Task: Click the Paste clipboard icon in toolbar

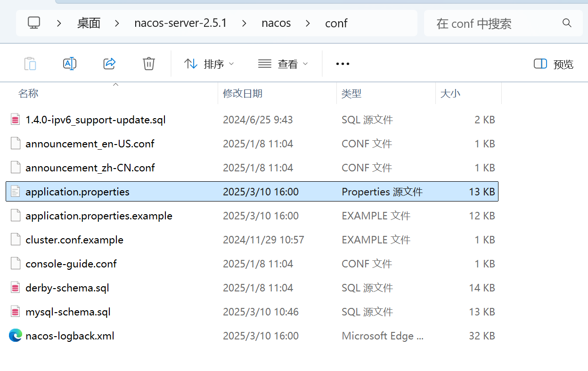Action: click(30, 64)
